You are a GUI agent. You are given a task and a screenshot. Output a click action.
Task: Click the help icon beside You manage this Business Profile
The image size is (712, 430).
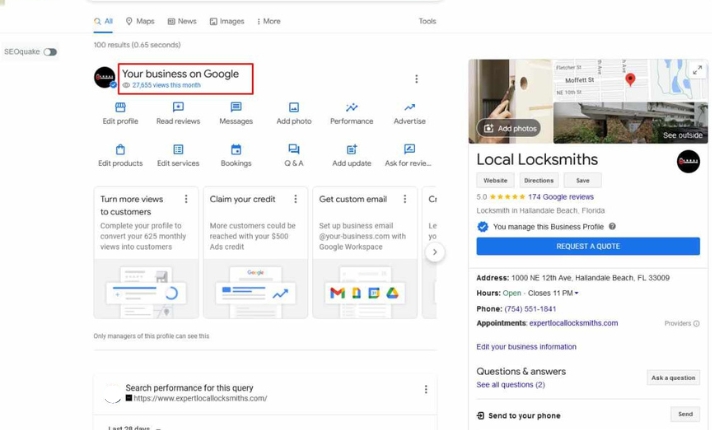click(x=612, y=226)
